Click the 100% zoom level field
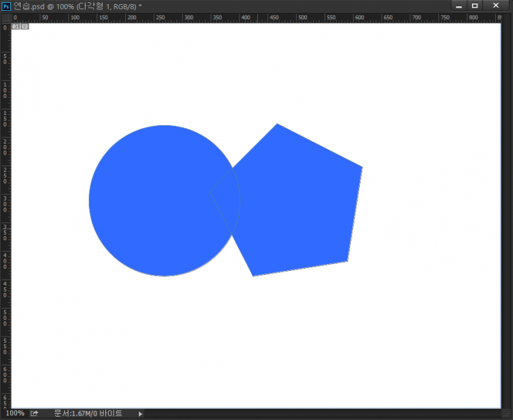Screen dimensions: 513x420 14,413
